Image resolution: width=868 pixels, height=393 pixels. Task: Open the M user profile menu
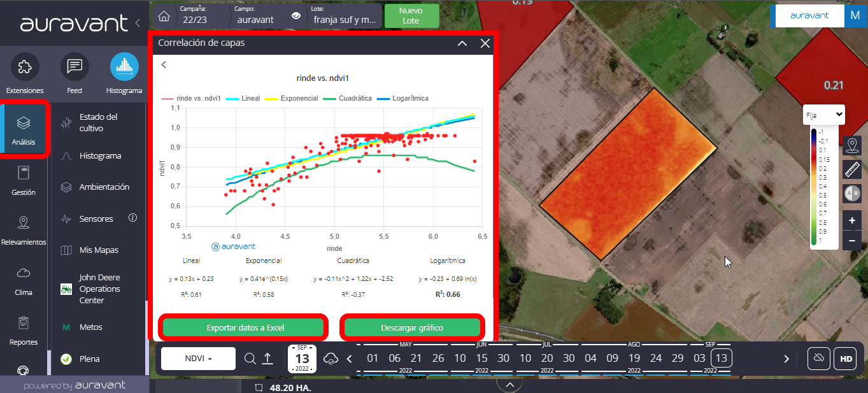click(x=855, y=16)
